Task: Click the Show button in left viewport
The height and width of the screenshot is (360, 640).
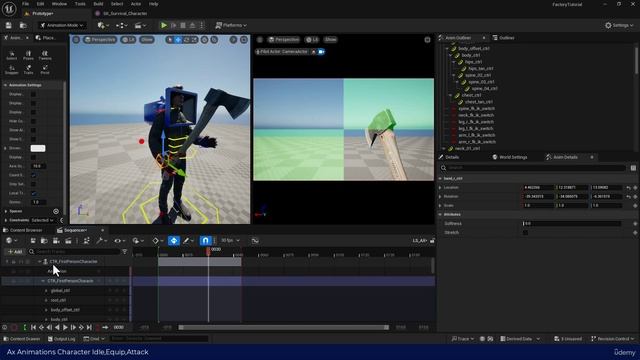Action: (147, 40)
